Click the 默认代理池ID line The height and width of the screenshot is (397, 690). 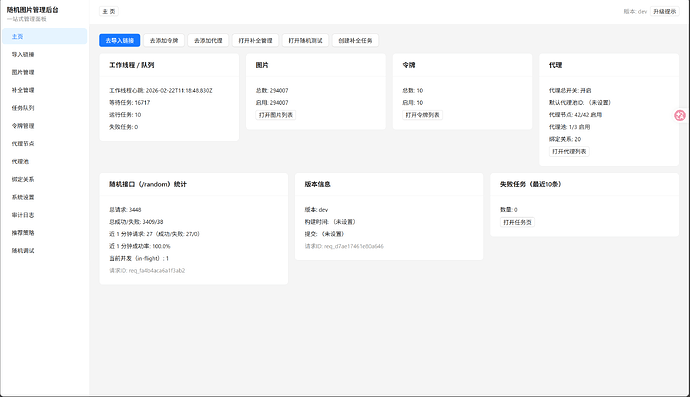[x=580, y=103]
